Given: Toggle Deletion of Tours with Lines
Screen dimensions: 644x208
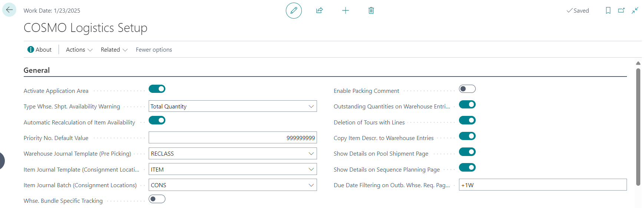Looking at the screenshot, I should pyautogui.click(x=467, y=120).
